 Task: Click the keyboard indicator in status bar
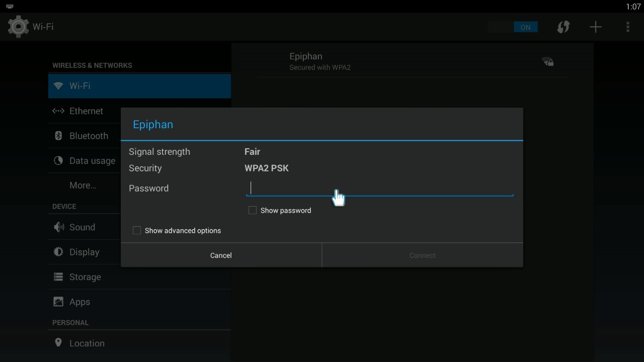point(10,7)
